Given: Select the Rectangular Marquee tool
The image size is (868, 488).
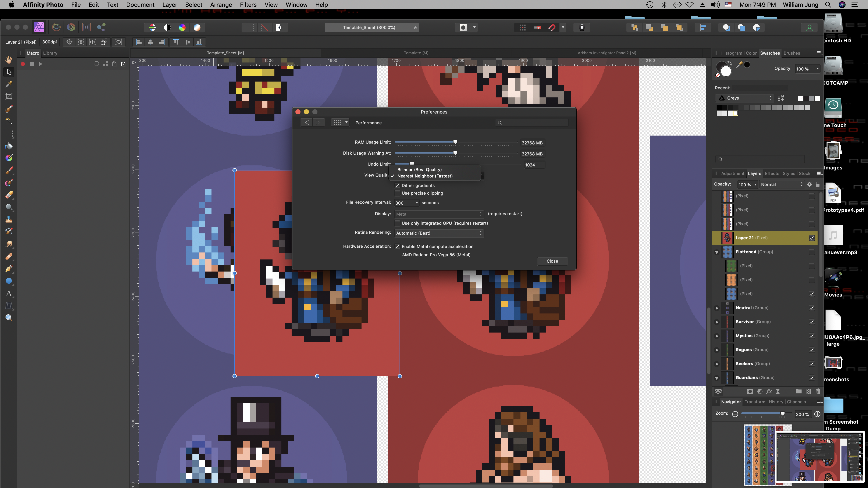Looking at the screenshot, I should 9,134.
